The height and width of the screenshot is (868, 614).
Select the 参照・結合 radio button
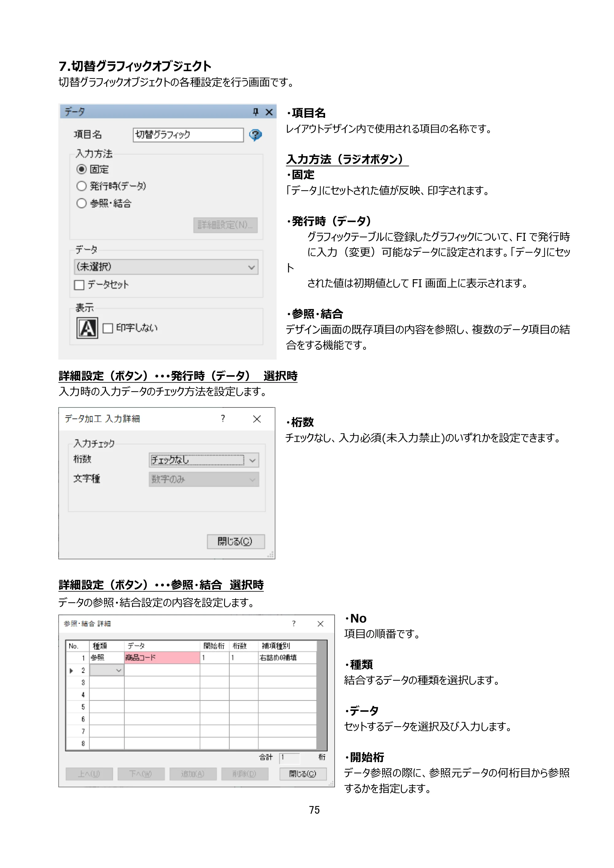(x=81, y=203)
